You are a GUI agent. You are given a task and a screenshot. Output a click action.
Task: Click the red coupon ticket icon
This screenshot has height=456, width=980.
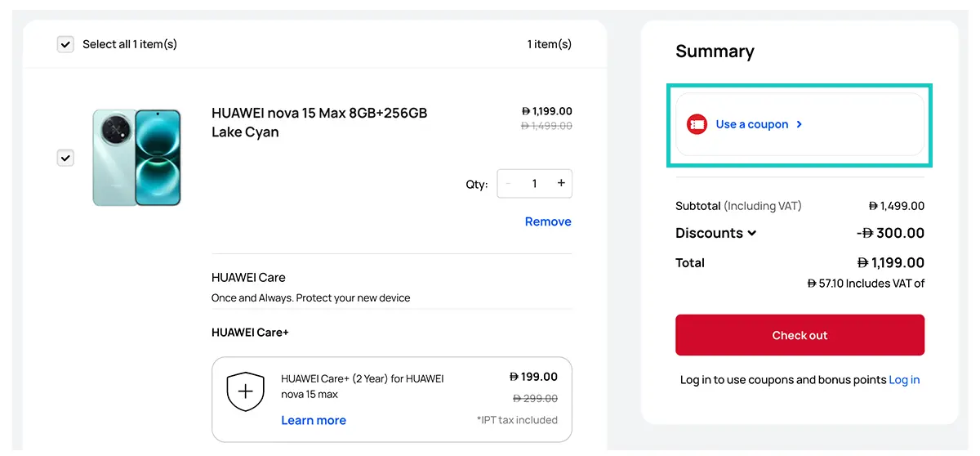(x=697, y=124)
